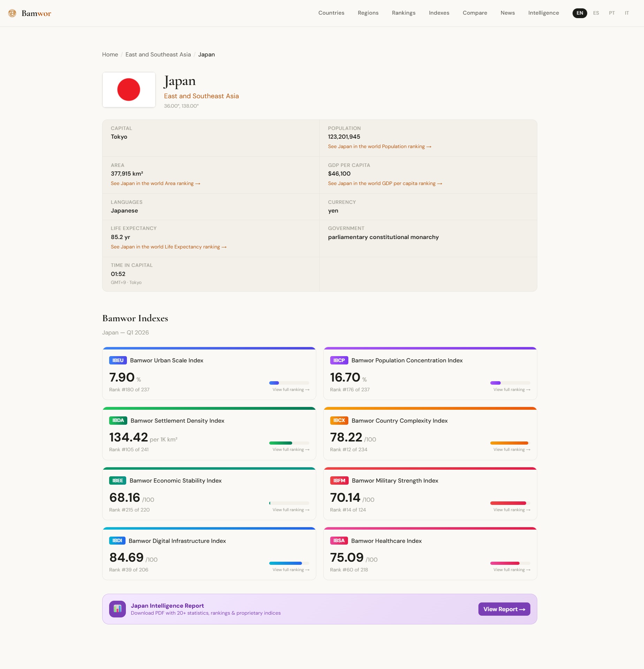Click the View Report button
This screenshot has width=644, height=669.
pyautogui.click(x=504, y=609)
